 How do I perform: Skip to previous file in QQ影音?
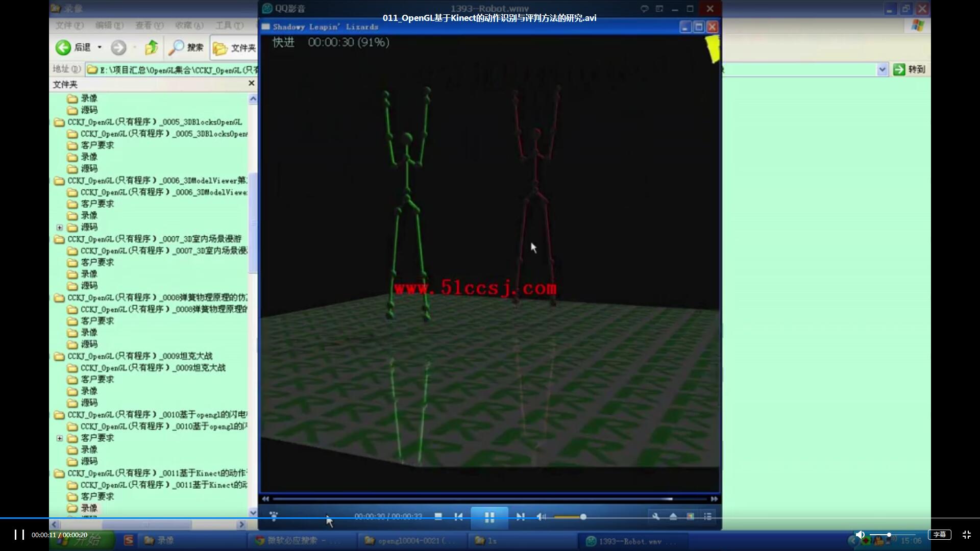click(x=458, y=517)
